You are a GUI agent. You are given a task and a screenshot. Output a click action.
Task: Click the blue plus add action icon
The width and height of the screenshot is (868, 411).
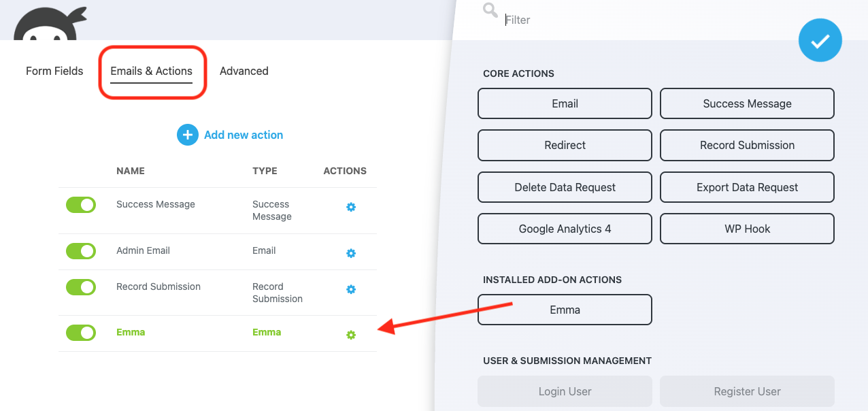188,135
